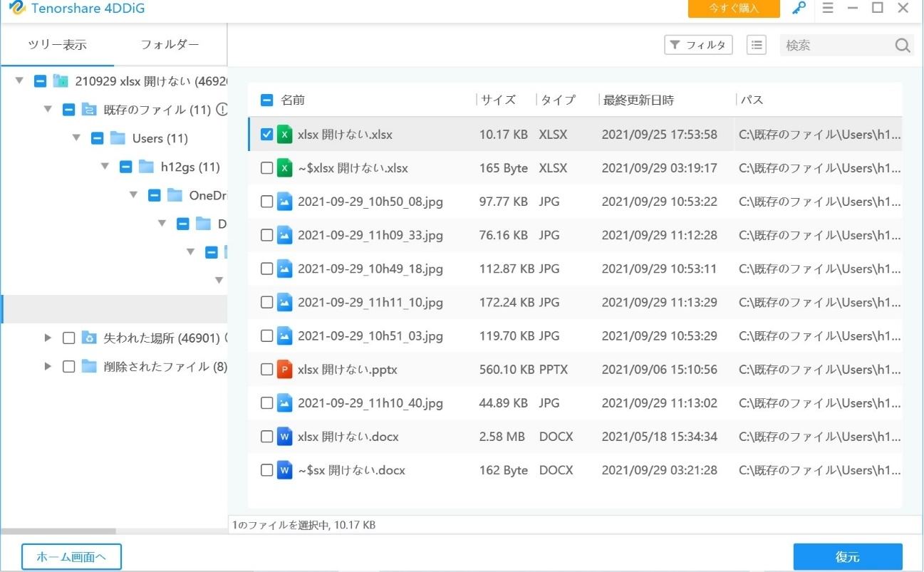Toggle the select-all checkbox beside 名前

click(x=266, y=100)
